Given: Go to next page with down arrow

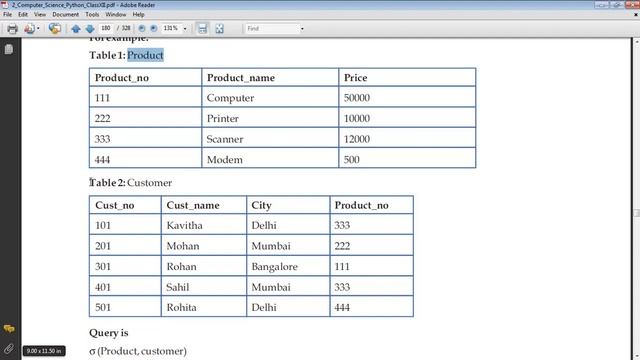Looking at the screenshot, I should click(90, 29).
